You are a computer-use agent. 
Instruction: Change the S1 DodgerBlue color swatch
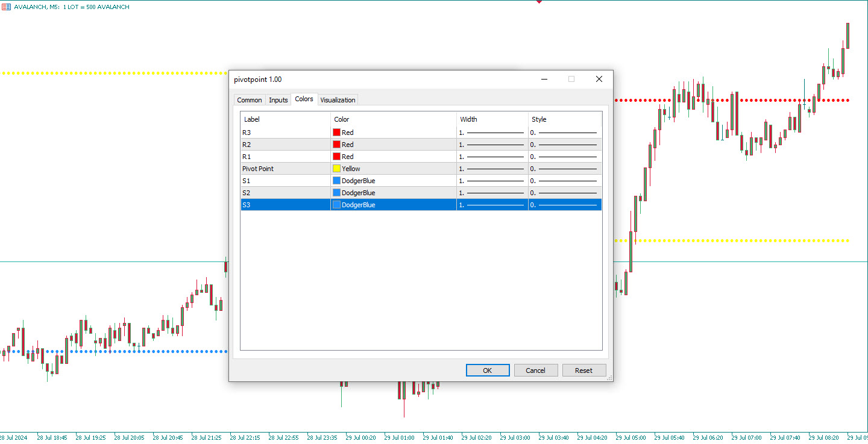coord(336,181)
